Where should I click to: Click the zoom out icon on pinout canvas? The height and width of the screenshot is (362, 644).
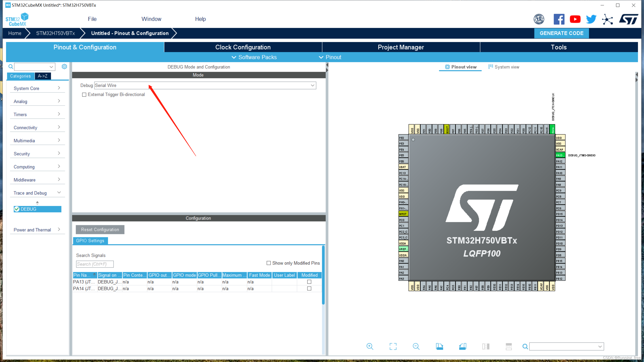(x=416, y=346)
